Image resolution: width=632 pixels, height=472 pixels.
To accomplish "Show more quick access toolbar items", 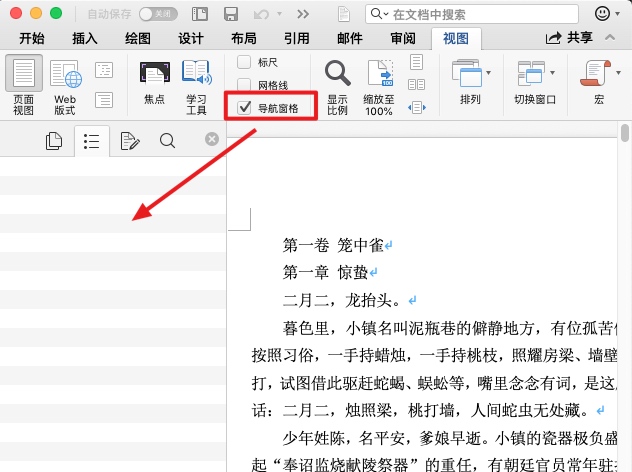I will tap(303, 14).
